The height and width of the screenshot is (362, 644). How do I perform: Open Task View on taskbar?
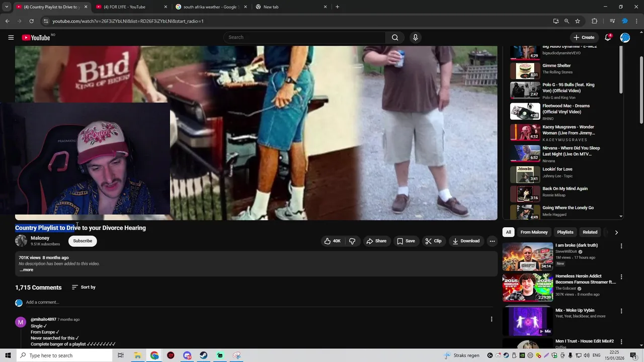coord(121,355)
